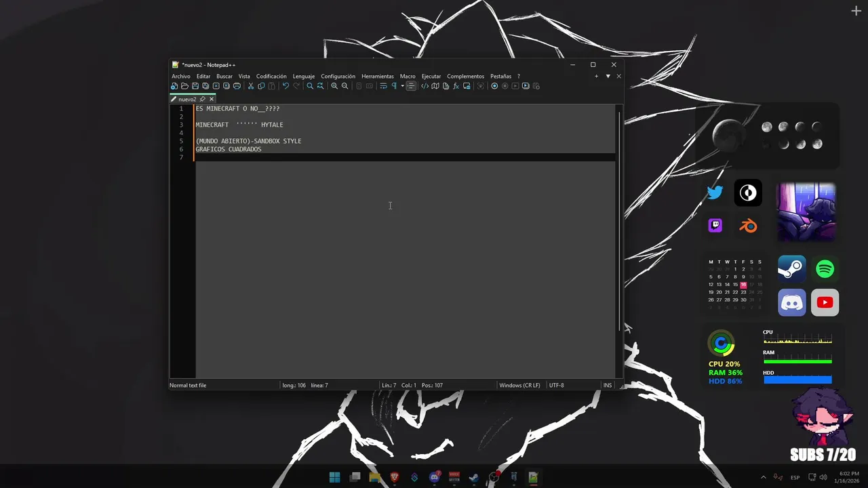Open the YouTube desktop widget icon
868x488 pixels.
pos(825,302)
